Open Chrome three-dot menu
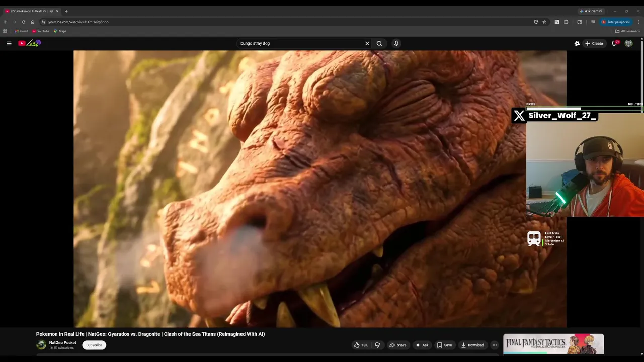The width and height of the screenshot is (644, 362). (x=638, y=22)
